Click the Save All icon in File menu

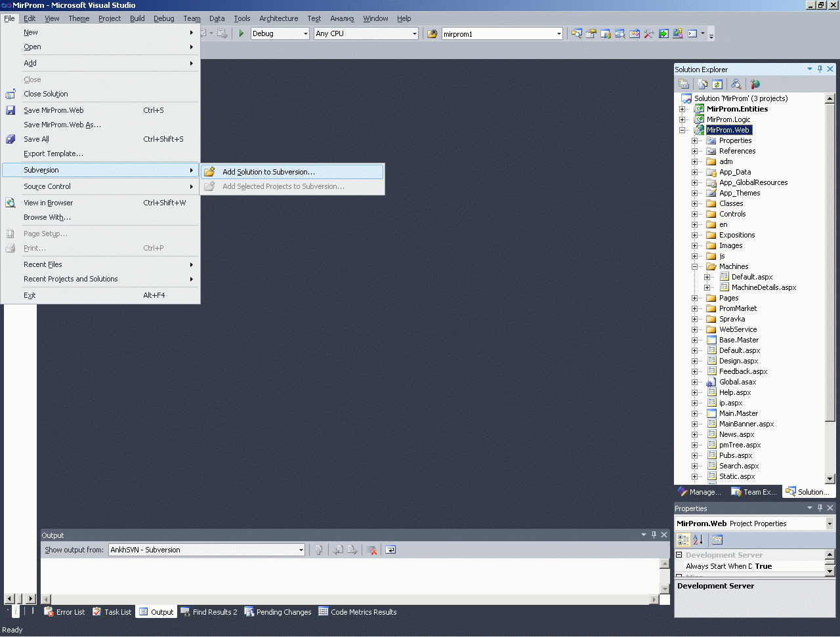point(10,139)
